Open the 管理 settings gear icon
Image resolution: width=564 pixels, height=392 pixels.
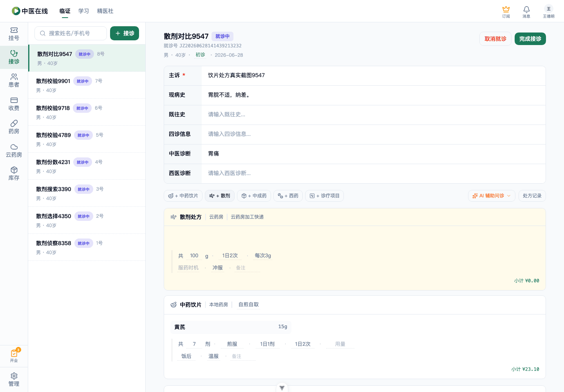click(14, 379)
